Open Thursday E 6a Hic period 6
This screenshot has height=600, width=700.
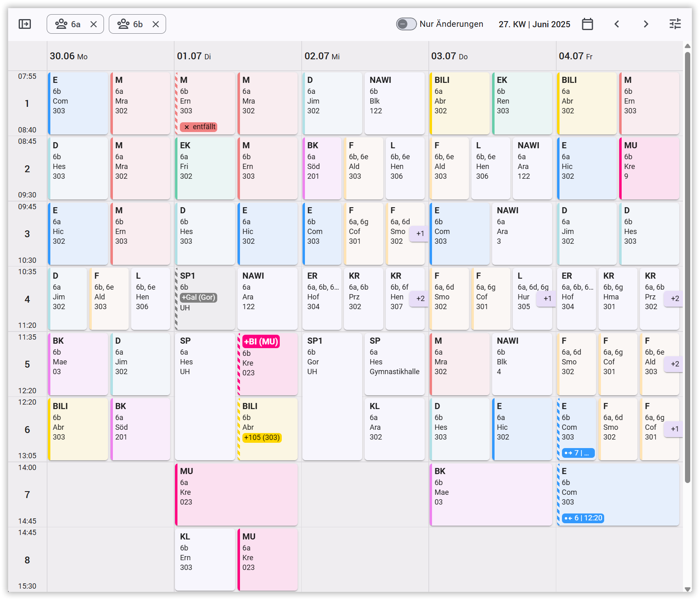coord(522,429)
